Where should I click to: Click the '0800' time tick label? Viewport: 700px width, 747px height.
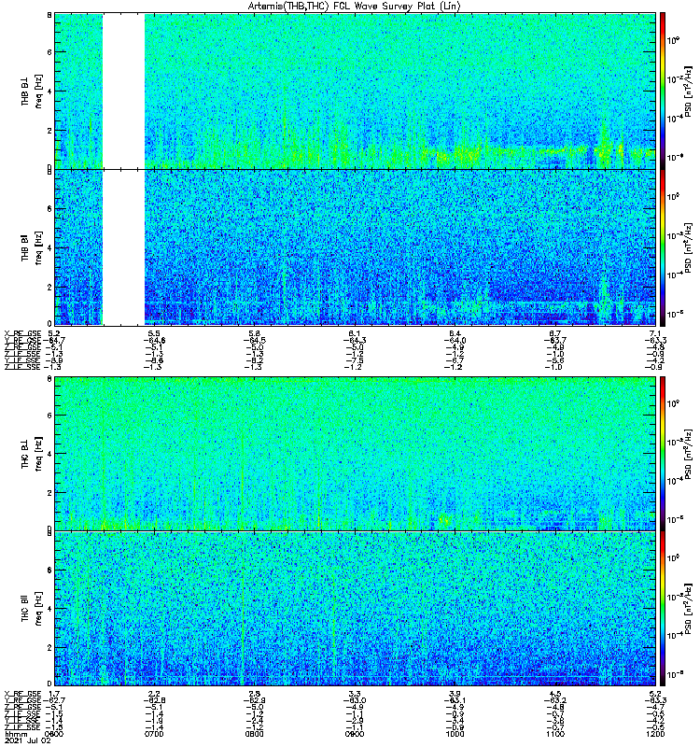click(254, 734)
